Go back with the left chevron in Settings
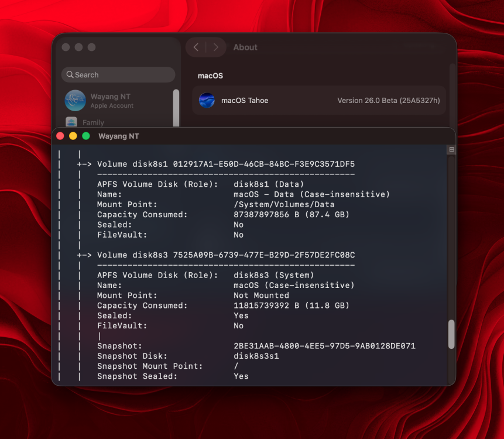 (x=196, y=47)
